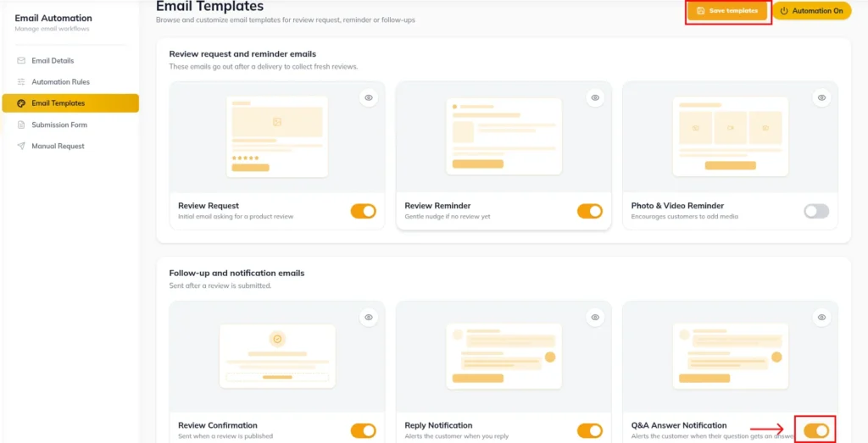868x443 pixels.
Task: Click the envelope icon beside Email Details
Action: point(21,60)
